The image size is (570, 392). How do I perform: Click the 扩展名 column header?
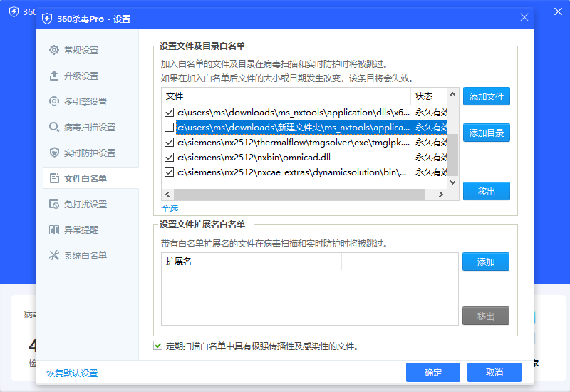coord(252,262)
